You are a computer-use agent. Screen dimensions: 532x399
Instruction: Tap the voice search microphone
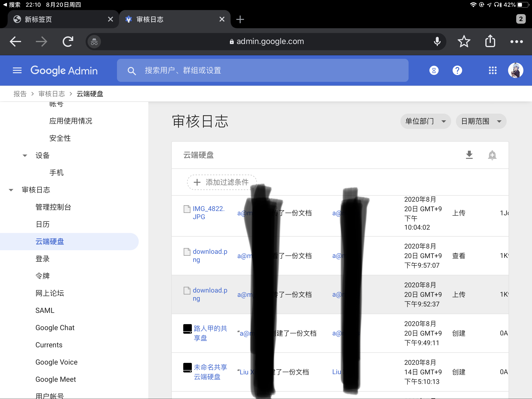coord(437,42)
